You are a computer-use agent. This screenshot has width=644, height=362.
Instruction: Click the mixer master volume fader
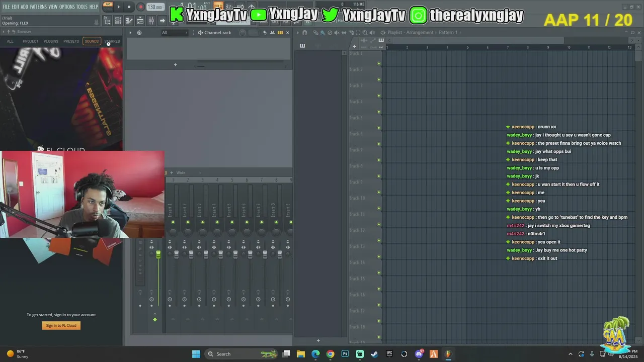(158, 255)
